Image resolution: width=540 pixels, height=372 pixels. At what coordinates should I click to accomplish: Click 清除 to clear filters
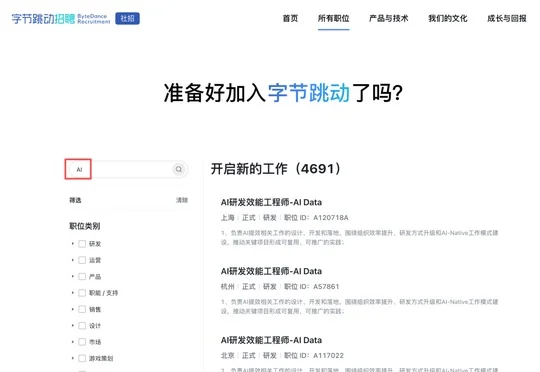click(182, 200)
